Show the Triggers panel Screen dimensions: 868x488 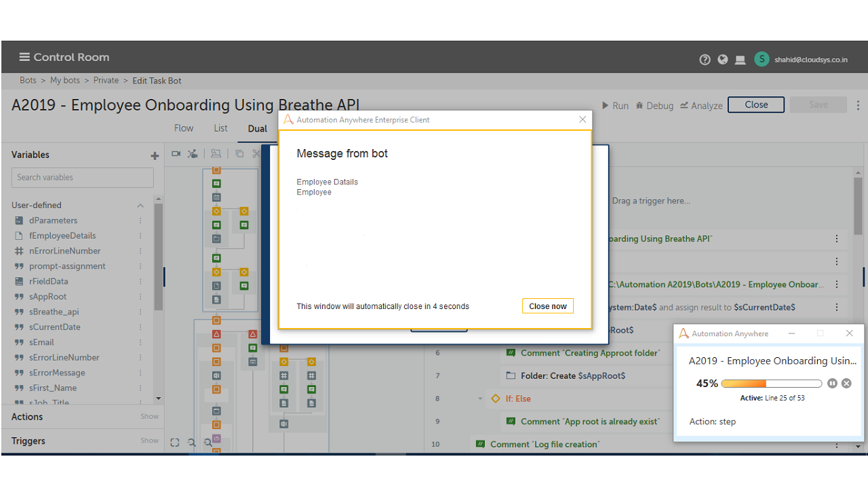click(150, 441)
